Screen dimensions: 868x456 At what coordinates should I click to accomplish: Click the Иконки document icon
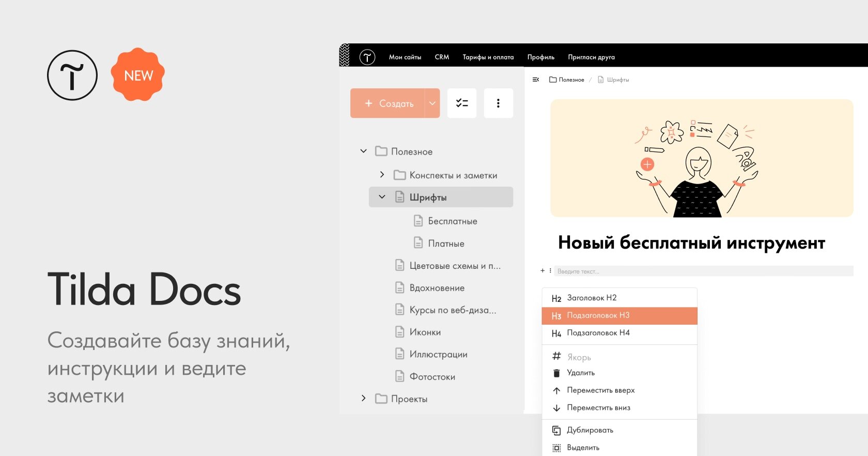pyautogui.click(x=399, y=332)
